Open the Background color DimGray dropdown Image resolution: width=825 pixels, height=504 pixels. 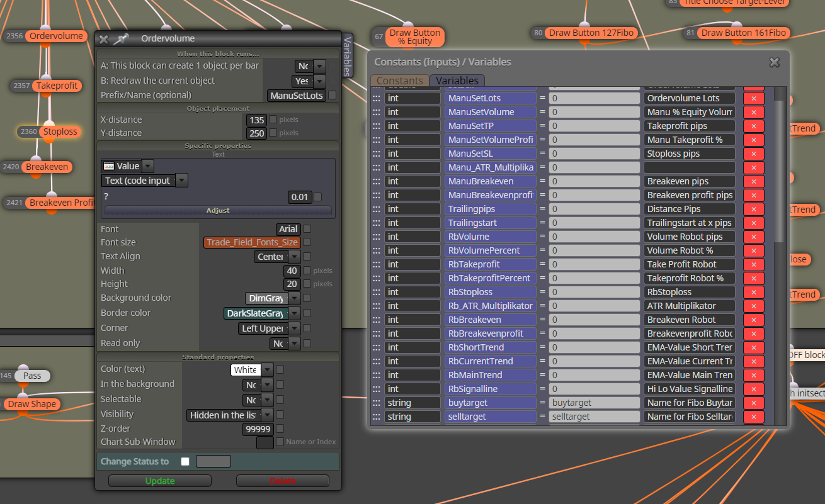point(294,298)
